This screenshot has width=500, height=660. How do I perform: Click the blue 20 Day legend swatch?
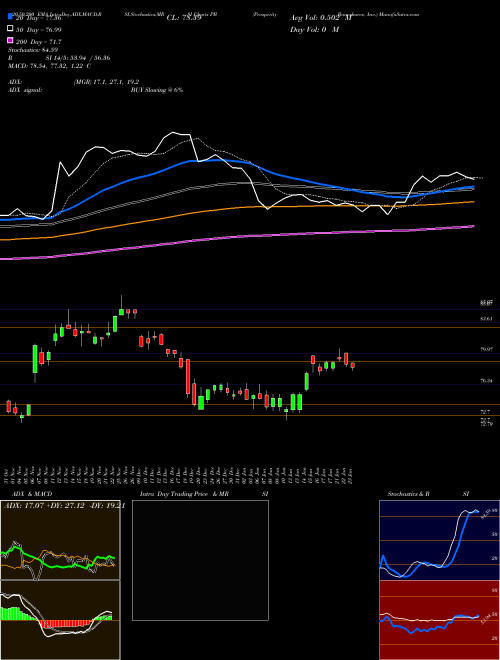10,17
